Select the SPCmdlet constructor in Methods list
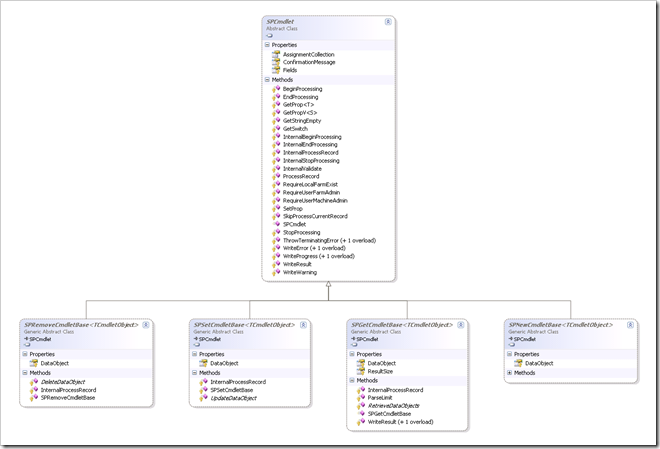The width and height of the screenshot is (660, 449). [x=294, y=224]
